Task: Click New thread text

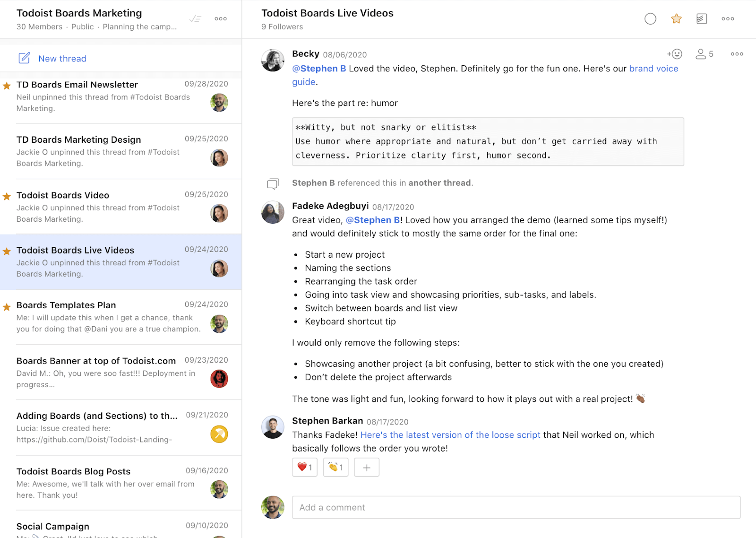Action: pyautogui.click(x=62, y=59)
